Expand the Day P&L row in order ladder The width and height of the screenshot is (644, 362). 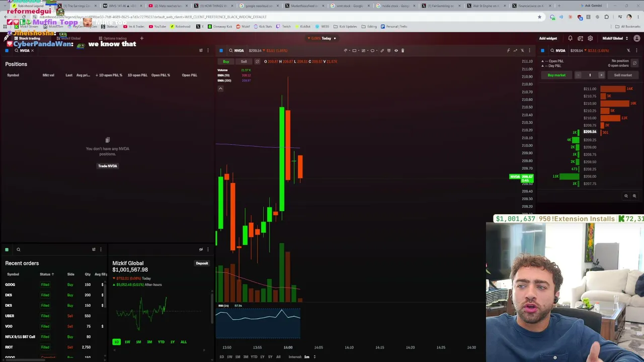[x=542, y=66]
